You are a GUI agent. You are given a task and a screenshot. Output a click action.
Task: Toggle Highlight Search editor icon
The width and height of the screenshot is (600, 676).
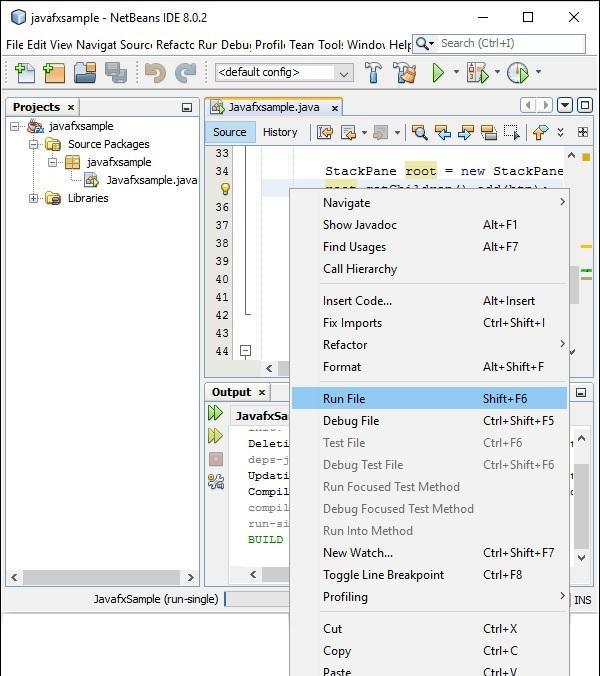click(489, 132)
